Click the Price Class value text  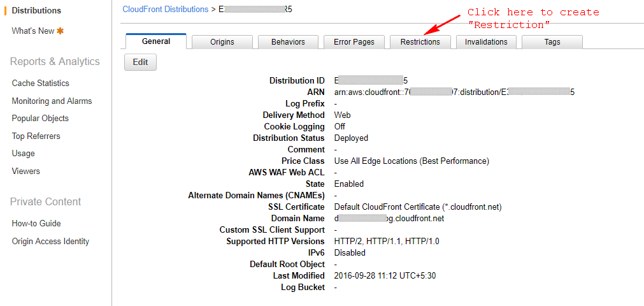(x=411, y=161)
